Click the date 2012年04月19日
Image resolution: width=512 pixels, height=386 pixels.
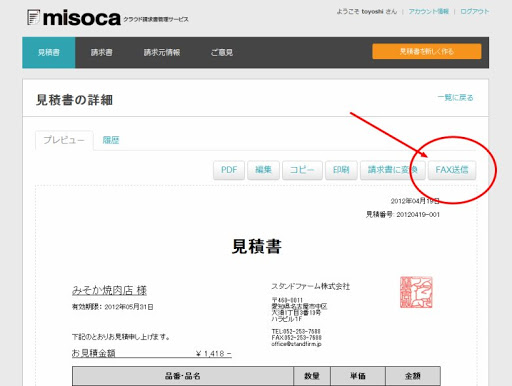pyautogui.click(x=415, y=201)
